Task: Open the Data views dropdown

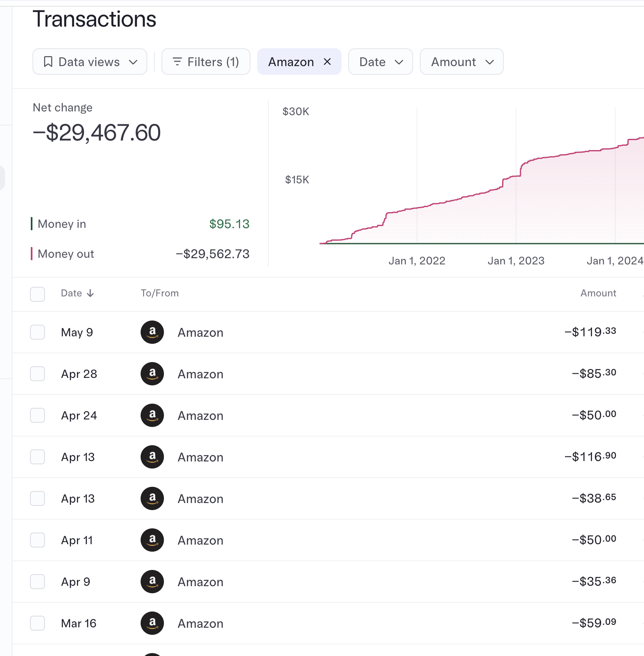Action: 90,62
